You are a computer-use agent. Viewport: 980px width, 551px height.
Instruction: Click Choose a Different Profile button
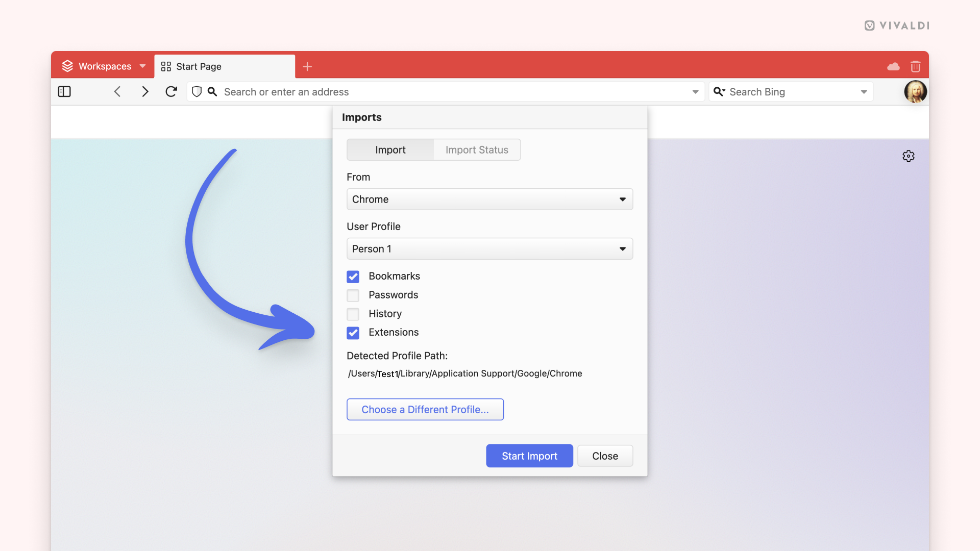point(425,409)
